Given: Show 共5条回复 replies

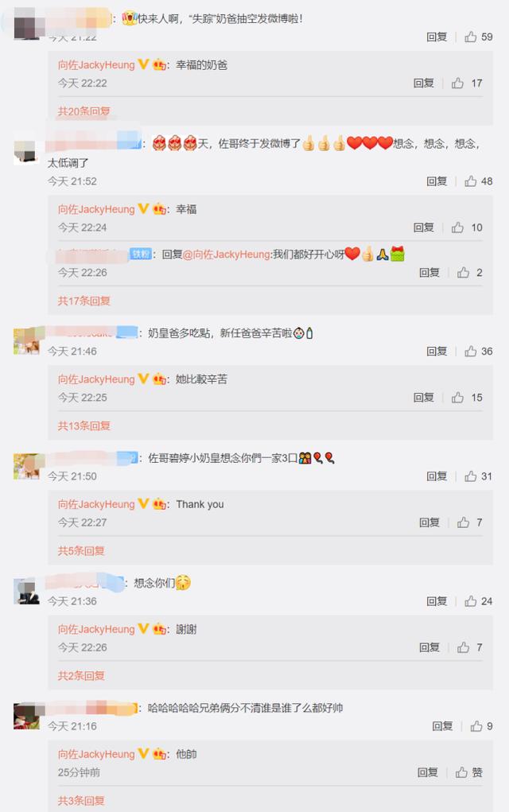Looking at the screenshot, I should pyautogui.click(x=81, y=551).
